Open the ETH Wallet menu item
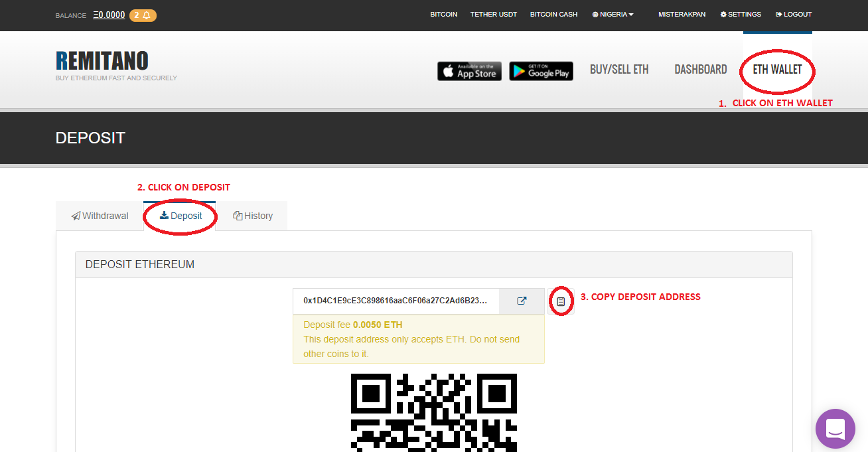The height and width of the screenshot is (452, 868). [x=777, y=70]
